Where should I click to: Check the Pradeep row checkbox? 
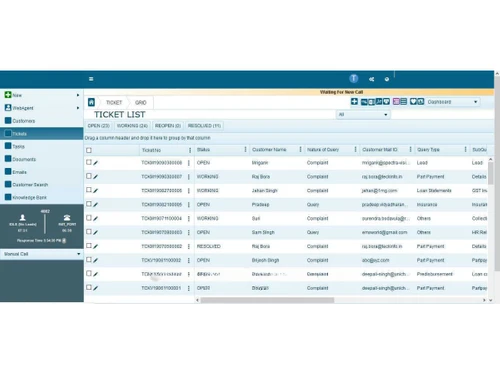(89, 204)
